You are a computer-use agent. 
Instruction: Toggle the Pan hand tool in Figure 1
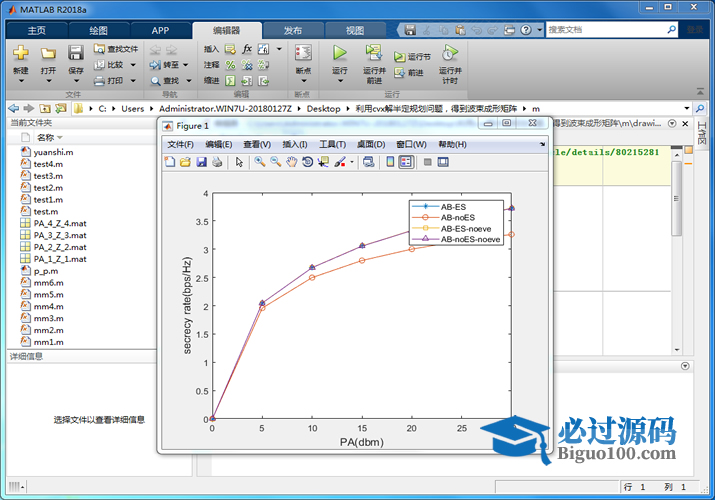click(x=291, y=162)
